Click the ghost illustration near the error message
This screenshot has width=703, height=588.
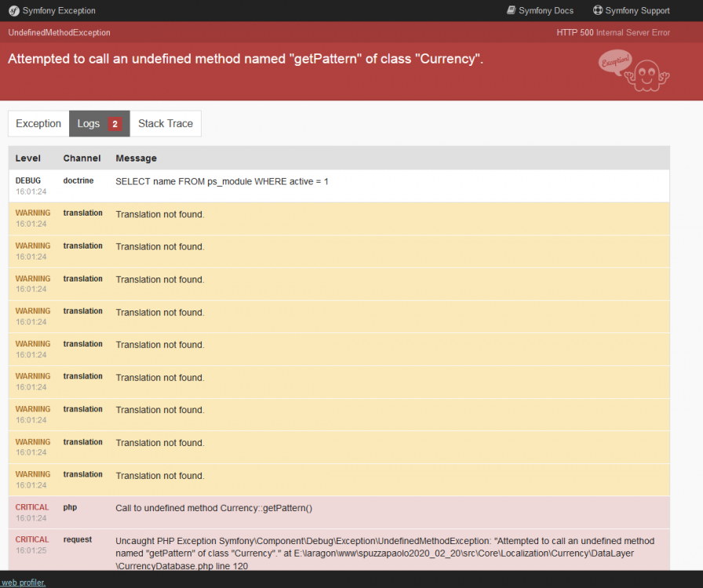[x=646, y=75]
